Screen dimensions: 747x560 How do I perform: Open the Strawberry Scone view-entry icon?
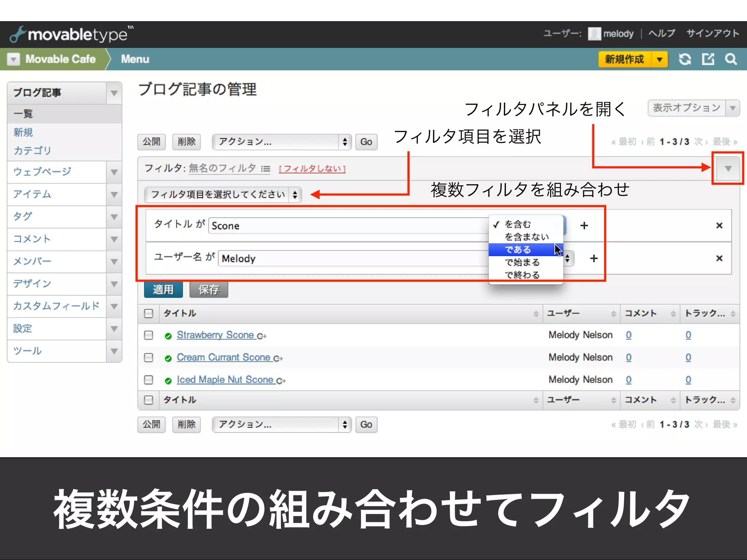click(x=262, y=336)
